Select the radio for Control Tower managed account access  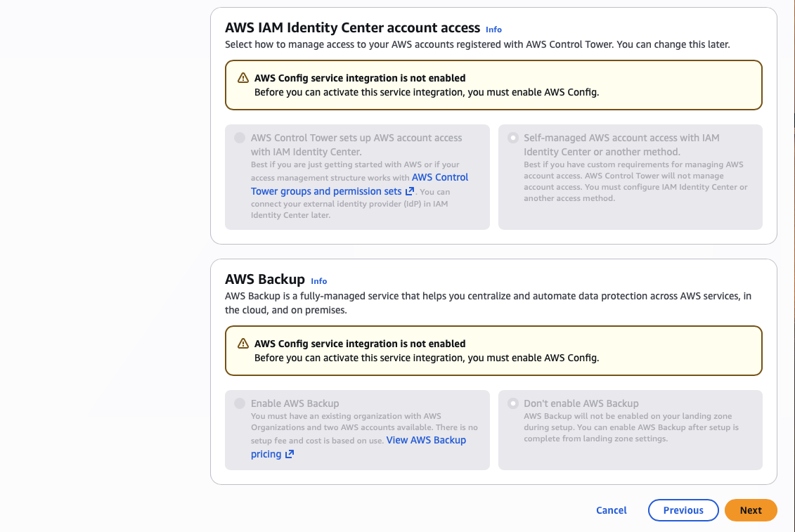239,138
